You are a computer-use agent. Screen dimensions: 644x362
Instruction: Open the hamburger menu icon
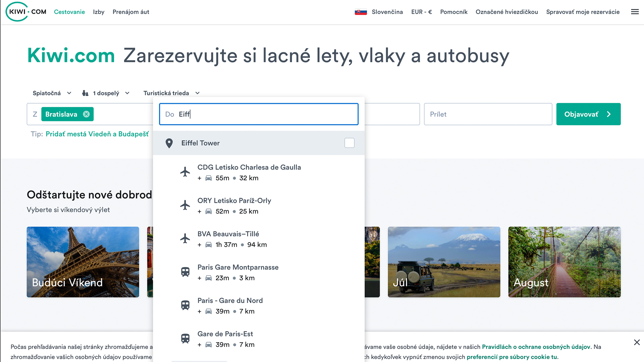pos(635,12)
